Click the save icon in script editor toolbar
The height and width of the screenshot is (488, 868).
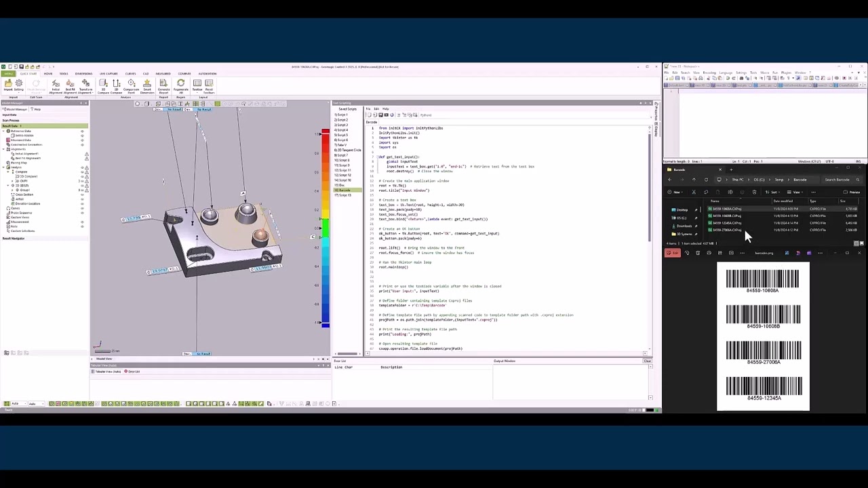point(380,115)
